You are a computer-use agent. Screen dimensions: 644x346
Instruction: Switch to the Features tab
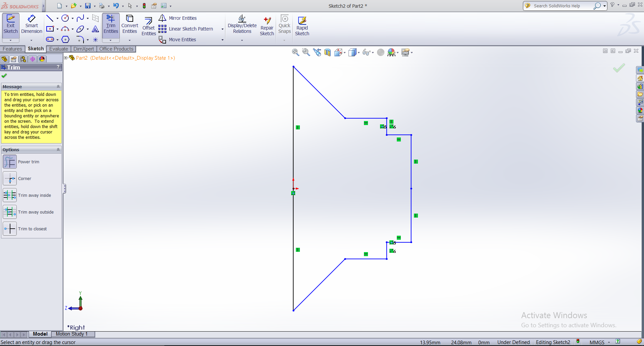pyautogui.click(x=12, y=49)
